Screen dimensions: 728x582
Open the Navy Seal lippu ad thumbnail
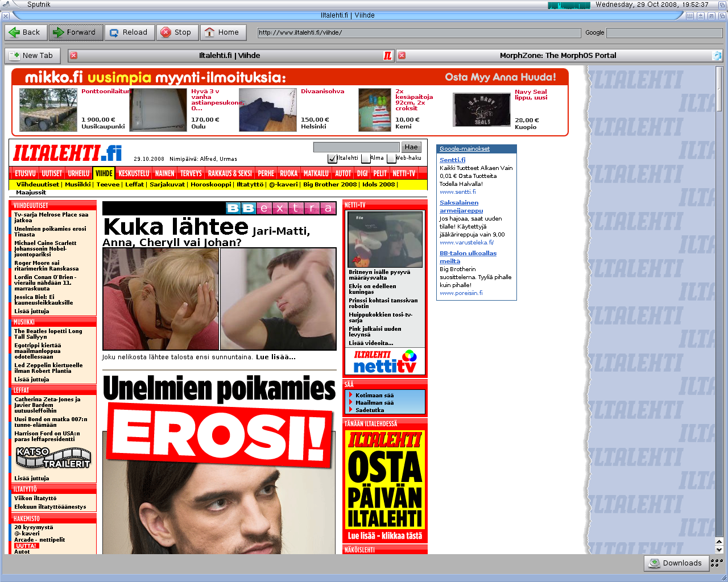pyautogui.click(x=482, y=110)
